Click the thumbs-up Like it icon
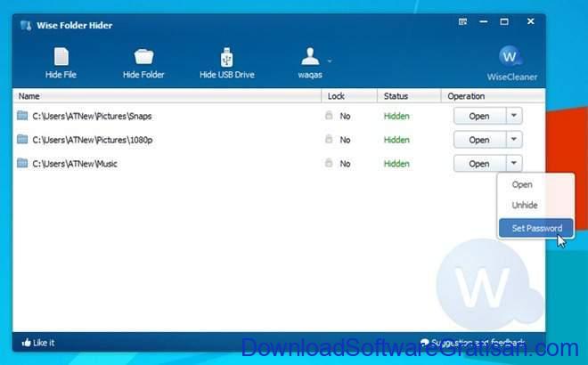 coord(26,342)
